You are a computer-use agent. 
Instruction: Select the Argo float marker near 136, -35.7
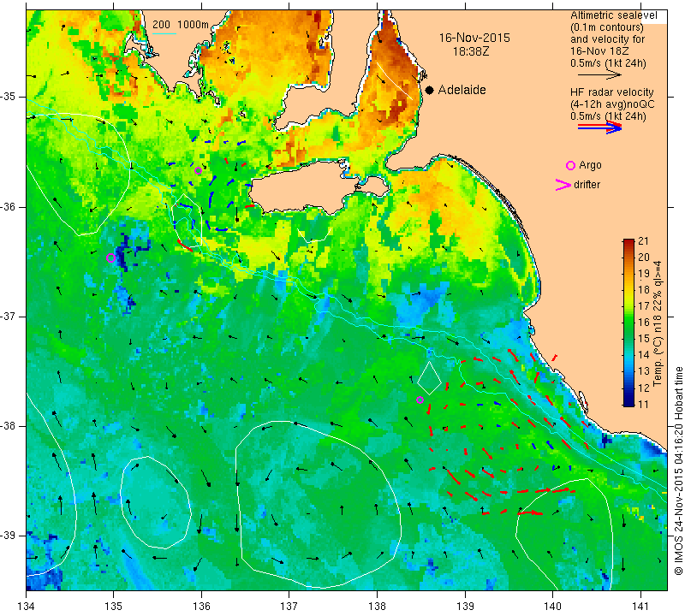tap(198, 170)
